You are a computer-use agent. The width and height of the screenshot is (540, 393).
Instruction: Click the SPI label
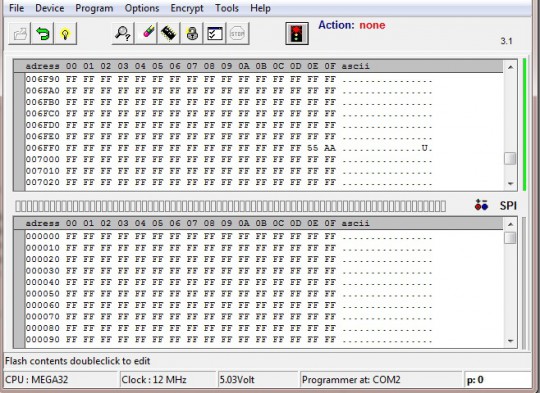click(x=508, y=206)
